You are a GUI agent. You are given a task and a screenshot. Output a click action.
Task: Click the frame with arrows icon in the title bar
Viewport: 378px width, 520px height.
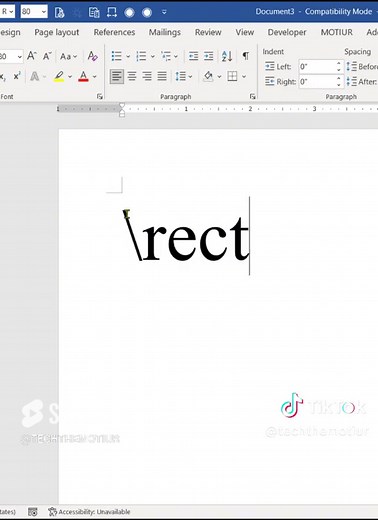point(112,12)
